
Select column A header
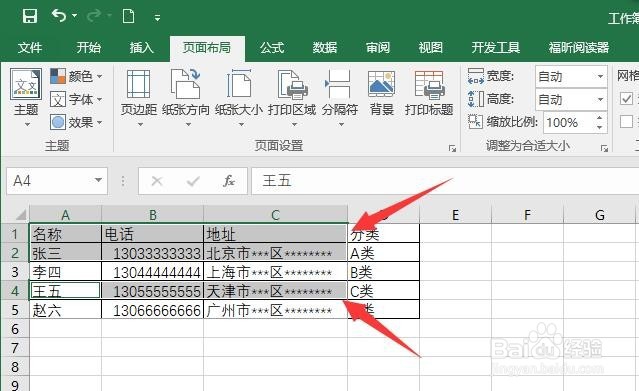(65, 214)
